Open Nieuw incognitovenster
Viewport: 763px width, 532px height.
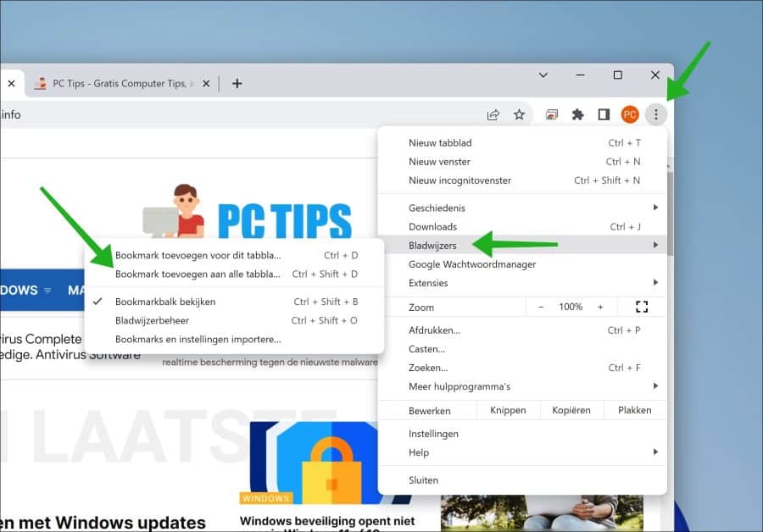click(x=522, y=180)
